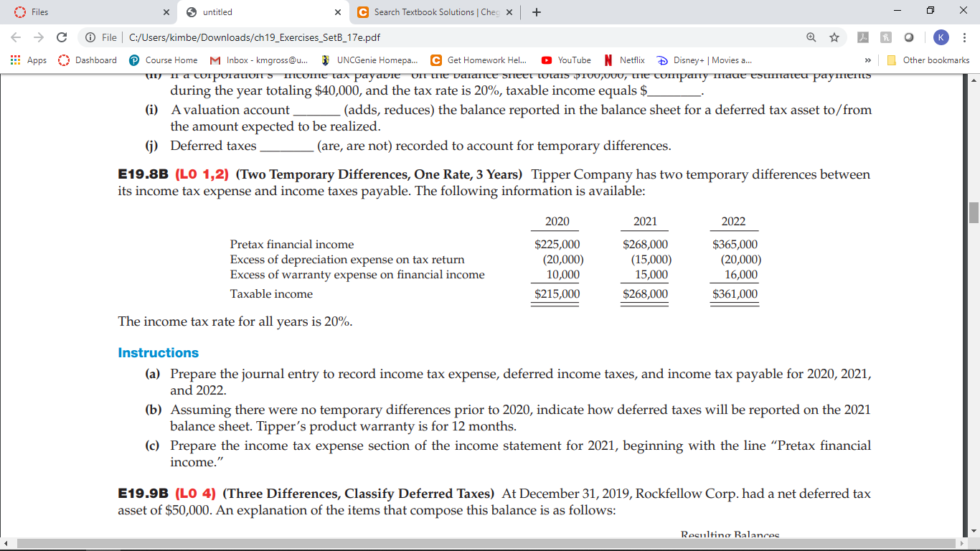Open the Honey extension icon
Screen dimensions: 980x551
coord(887,37)
